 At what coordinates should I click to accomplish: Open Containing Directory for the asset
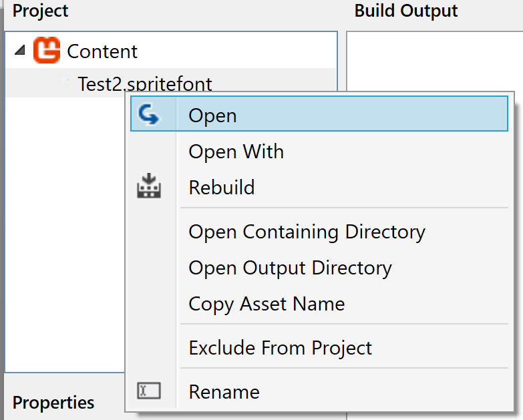tap(307, 232)
